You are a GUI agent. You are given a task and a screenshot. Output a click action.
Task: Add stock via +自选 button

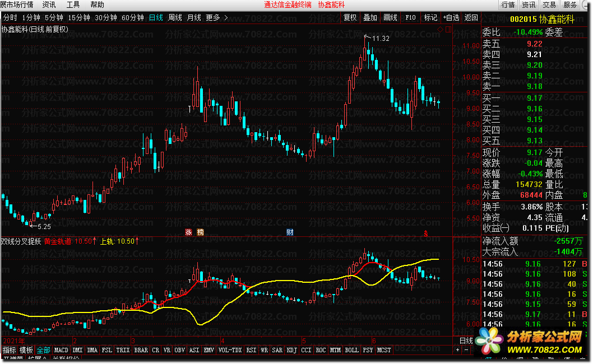click(451, 17)
